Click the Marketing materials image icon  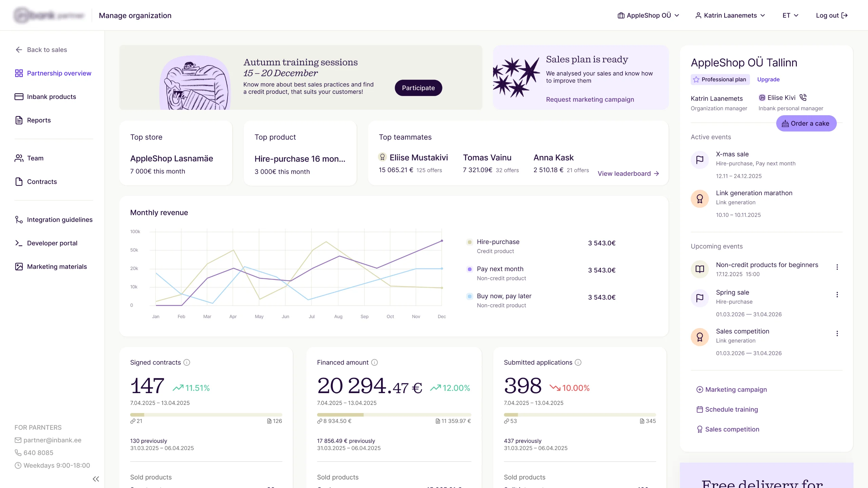click(x=19, y=267)
